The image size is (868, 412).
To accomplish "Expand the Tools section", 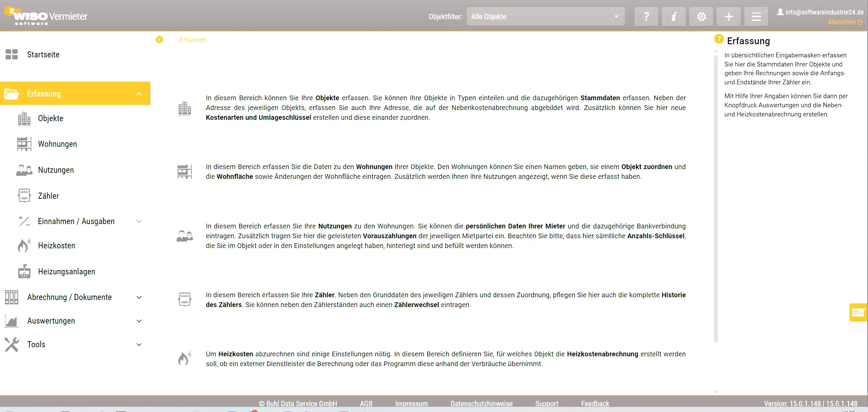I will coord(139,345).
